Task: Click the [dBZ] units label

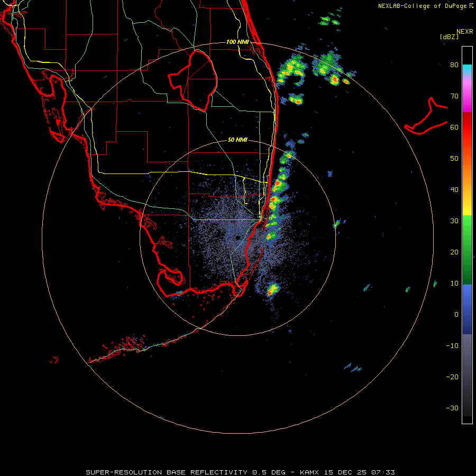Action: pos(449,37)
